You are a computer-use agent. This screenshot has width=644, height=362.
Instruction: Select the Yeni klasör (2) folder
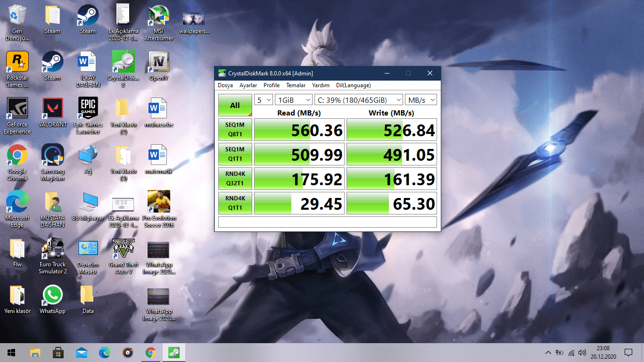(x=124, y=116)
